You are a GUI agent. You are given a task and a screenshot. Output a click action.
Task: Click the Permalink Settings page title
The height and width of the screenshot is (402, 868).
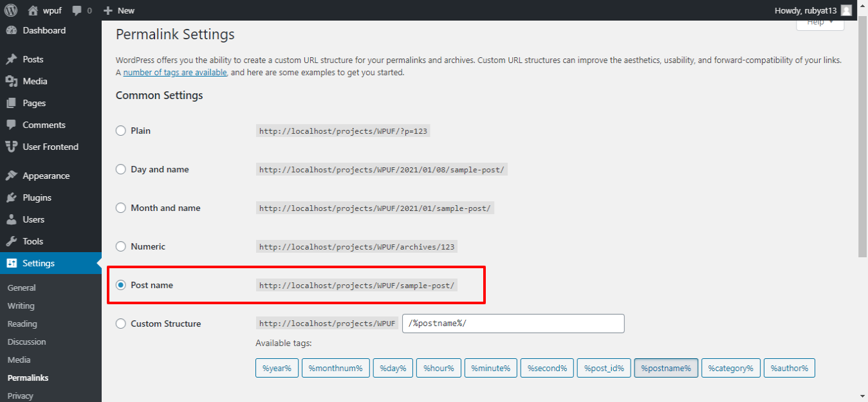coord(175,34)
